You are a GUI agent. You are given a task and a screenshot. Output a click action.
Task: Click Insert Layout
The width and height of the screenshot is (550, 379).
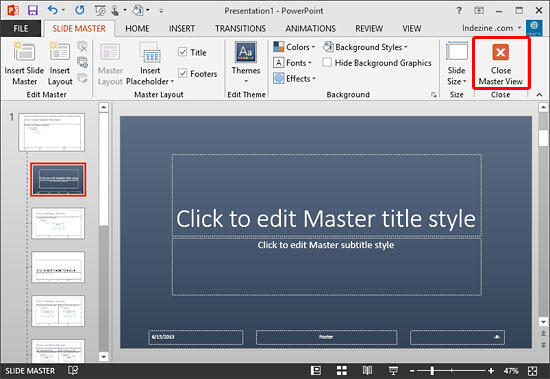60,64
